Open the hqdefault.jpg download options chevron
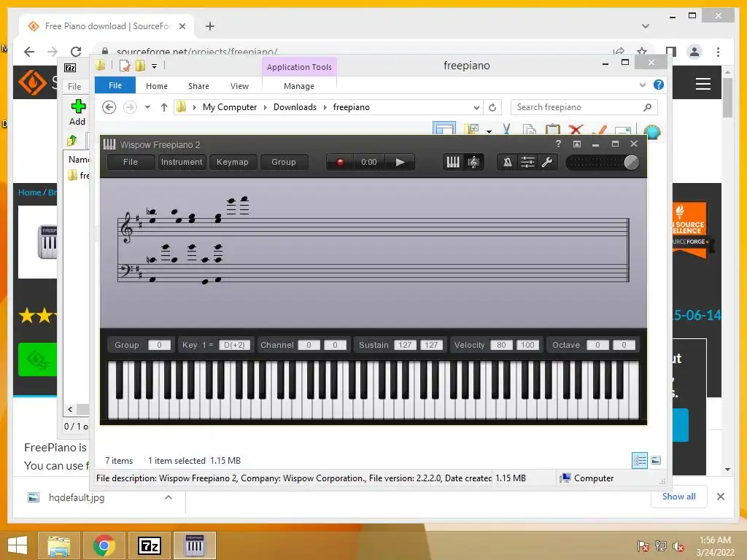 pos(169,497)
